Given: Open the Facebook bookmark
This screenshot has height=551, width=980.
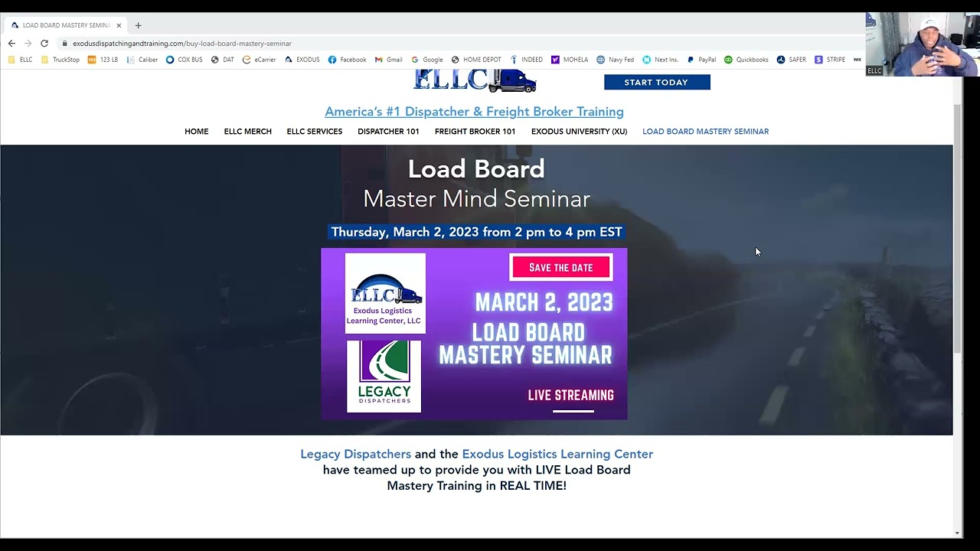Looking at the screenshot, I should (348, 60).
